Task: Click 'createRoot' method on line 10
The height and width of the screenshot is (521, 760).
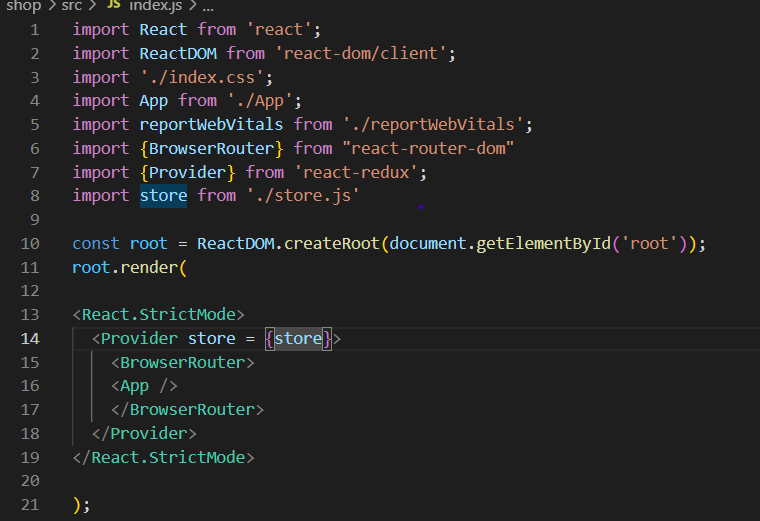Action: pos(332,243)
